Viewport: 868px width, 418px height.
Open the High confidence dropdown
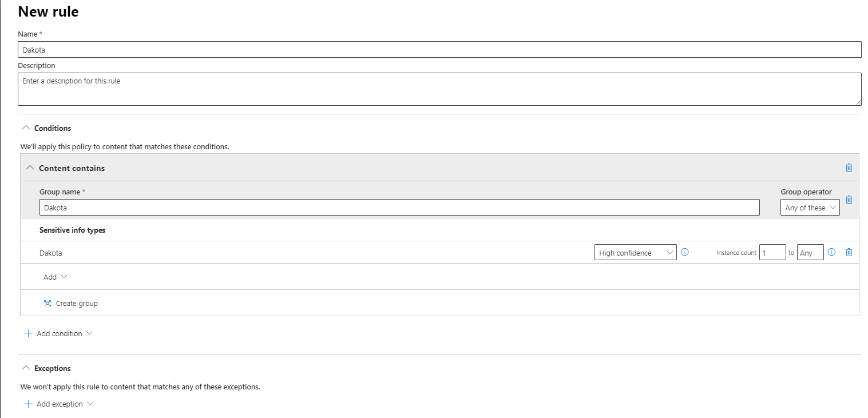(x=635, y=253)
